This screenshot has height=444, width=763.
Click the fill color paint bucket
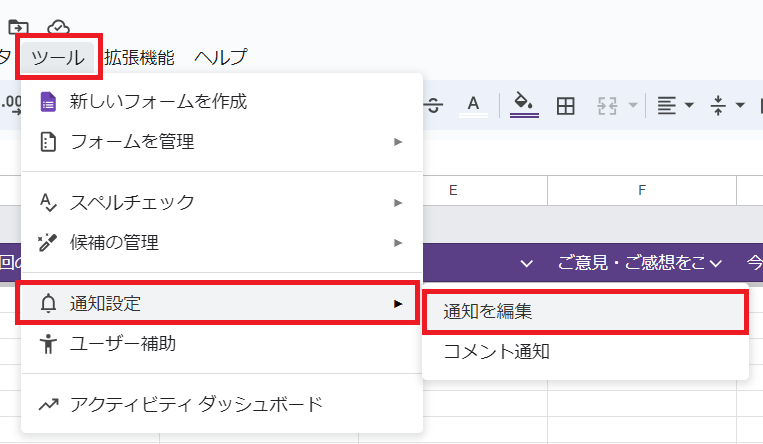[524, 105]
